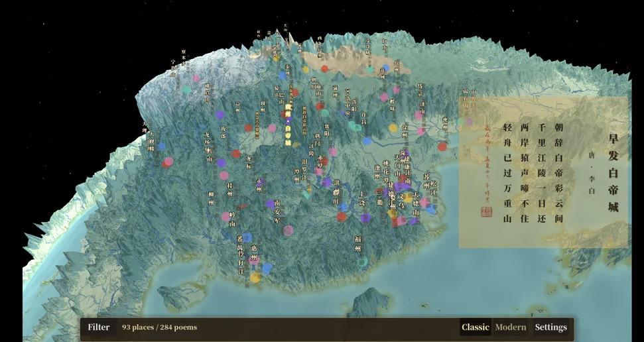Screen dimensions: 644x342
Task: Click the '93 places / 284 poems' counter
Action: tap(159, 327)
